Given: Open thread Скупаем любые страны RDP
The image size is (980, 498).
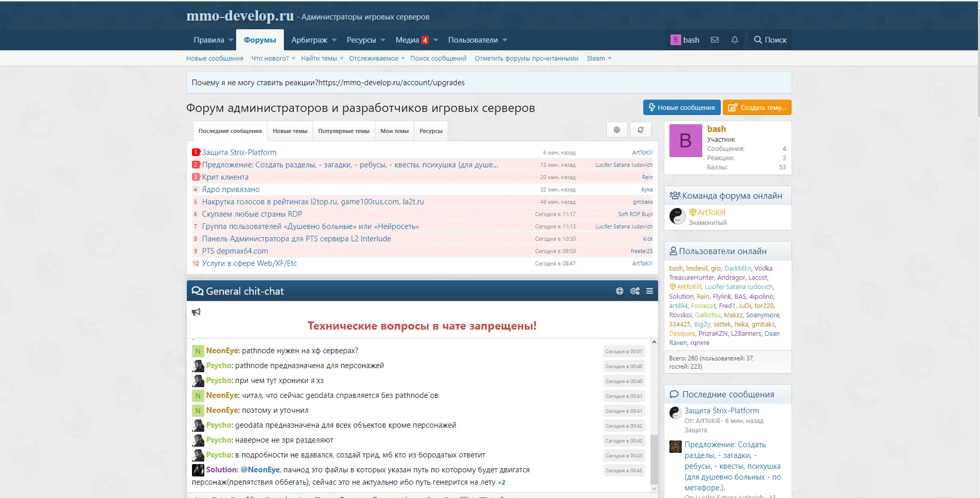Looking at the screenshot, I should (252, 214).
